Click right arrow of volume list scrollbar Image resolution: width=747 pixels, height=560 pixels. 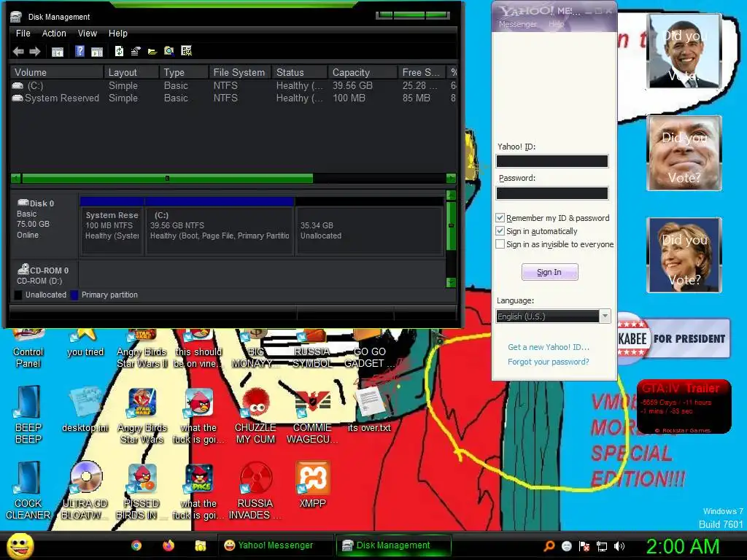(x=451, y=179)
